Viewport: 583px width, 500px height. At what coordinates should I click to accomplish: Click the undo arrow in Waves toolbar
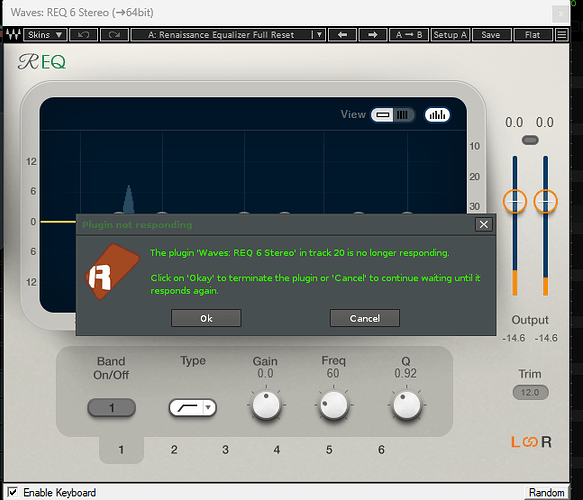(83, 35)
